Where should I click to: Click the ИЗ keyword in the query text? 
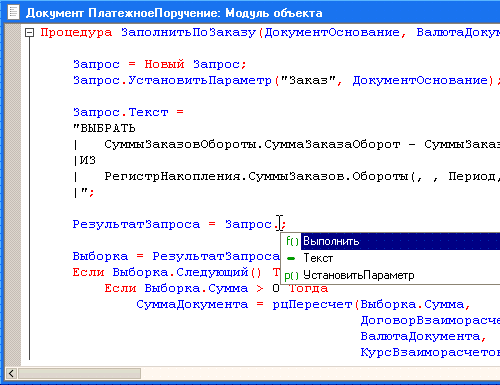[88, 160]
